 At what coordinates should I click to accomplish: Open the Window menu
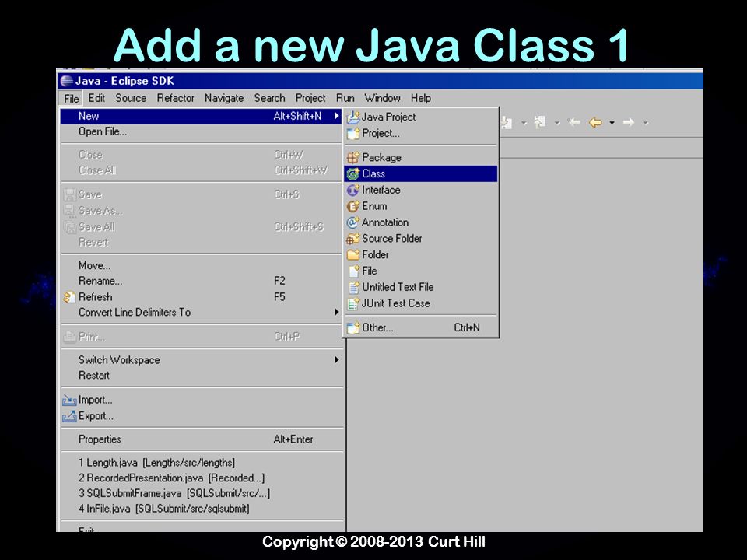[383, 98]
